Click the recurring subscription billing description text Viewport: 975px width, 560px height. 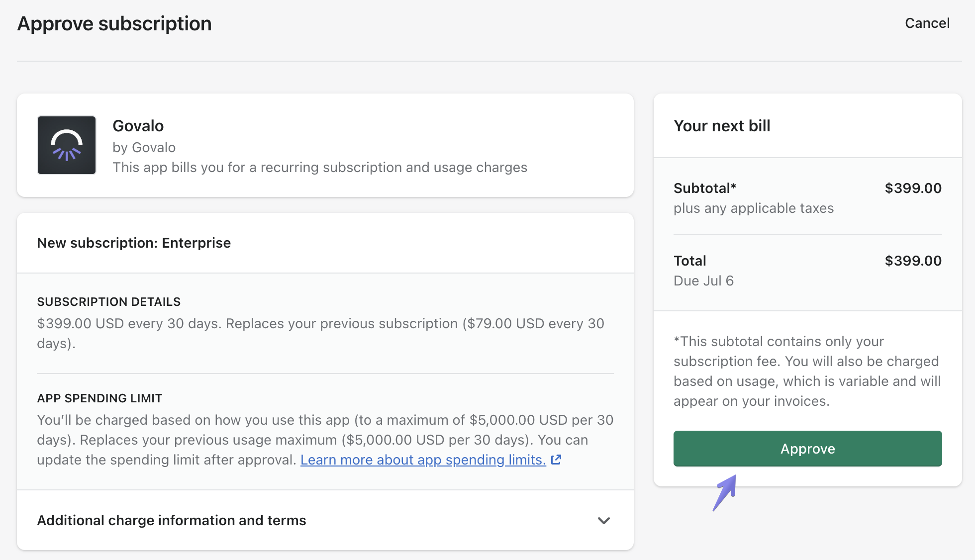point(319,167)
